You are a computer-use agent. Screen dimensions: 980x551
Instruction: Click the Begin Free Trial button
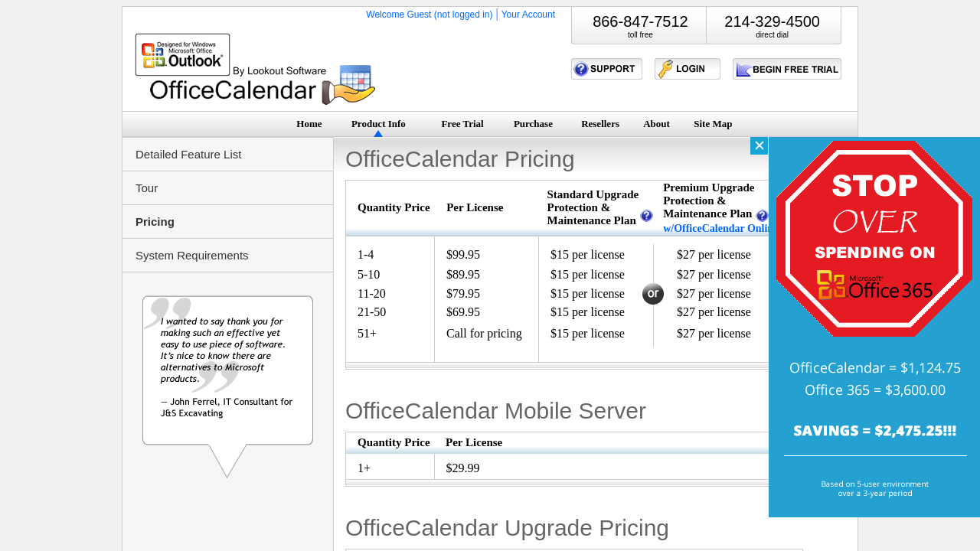point(786,70)
